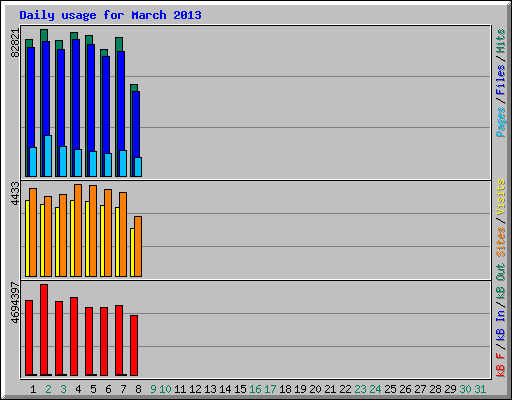
Task: Click the Visits legend label
Action: (x=500, y=198)
